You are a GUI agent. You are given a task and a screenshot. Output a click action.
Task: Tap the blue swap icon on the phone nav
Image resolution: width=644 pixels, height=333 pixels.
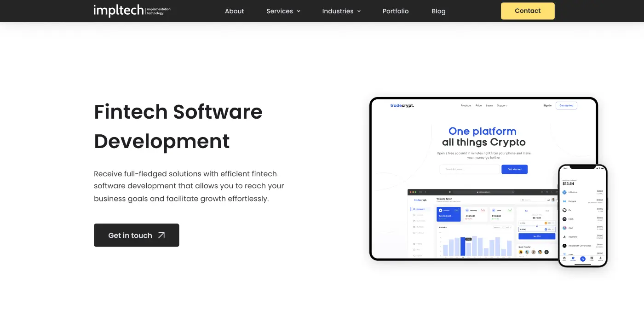[582, 258]
